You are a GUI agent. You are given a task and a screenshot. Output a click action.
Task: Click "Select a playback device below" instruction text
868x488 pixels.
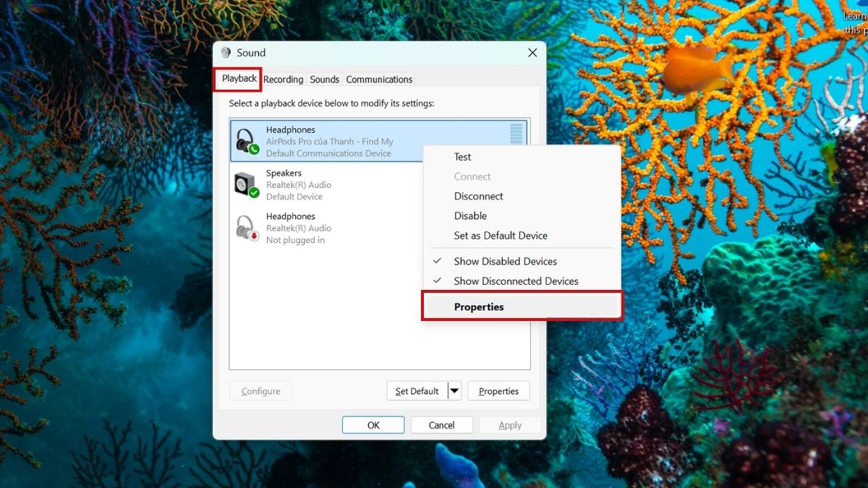(x=331, y=103)
